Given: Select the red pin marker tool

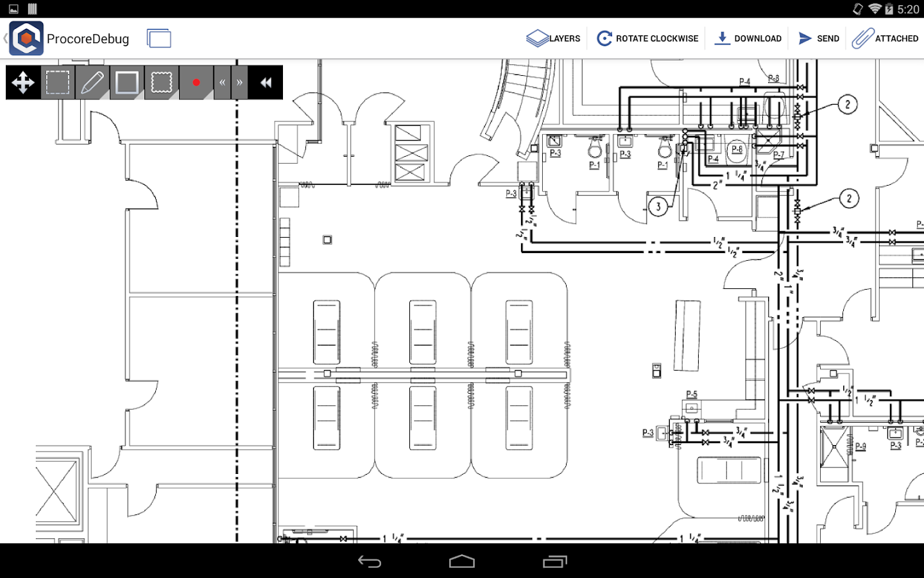Looking at the screenshot, I should (x=196, y=82).
